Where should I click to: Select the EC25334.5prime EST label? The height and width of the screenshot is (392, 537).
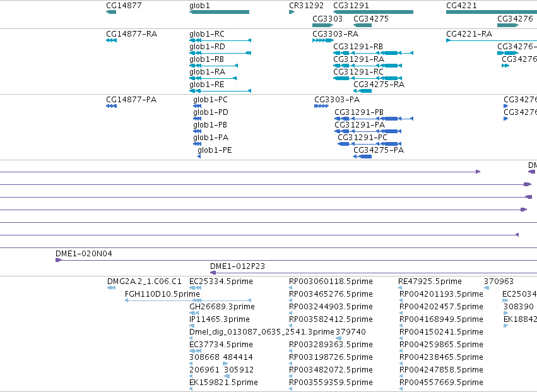click(x=221, y=282)
